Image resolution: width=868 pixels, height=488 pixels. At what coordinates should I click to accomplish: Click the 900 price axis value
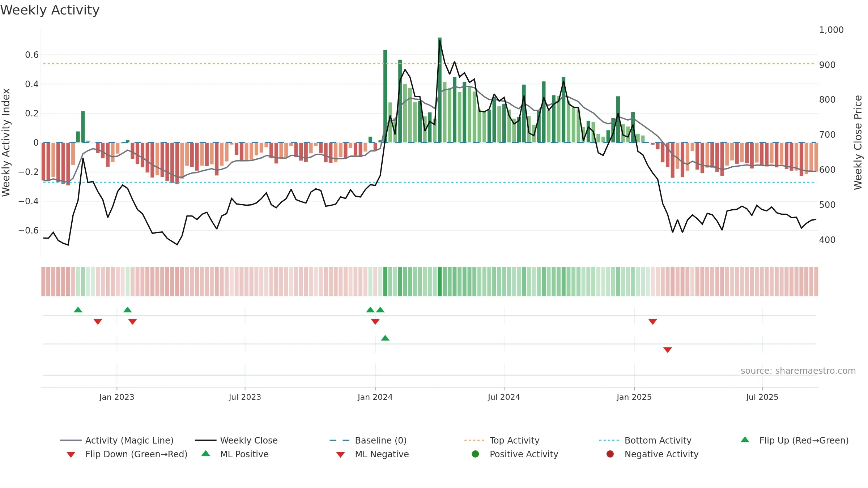[827, 65]
